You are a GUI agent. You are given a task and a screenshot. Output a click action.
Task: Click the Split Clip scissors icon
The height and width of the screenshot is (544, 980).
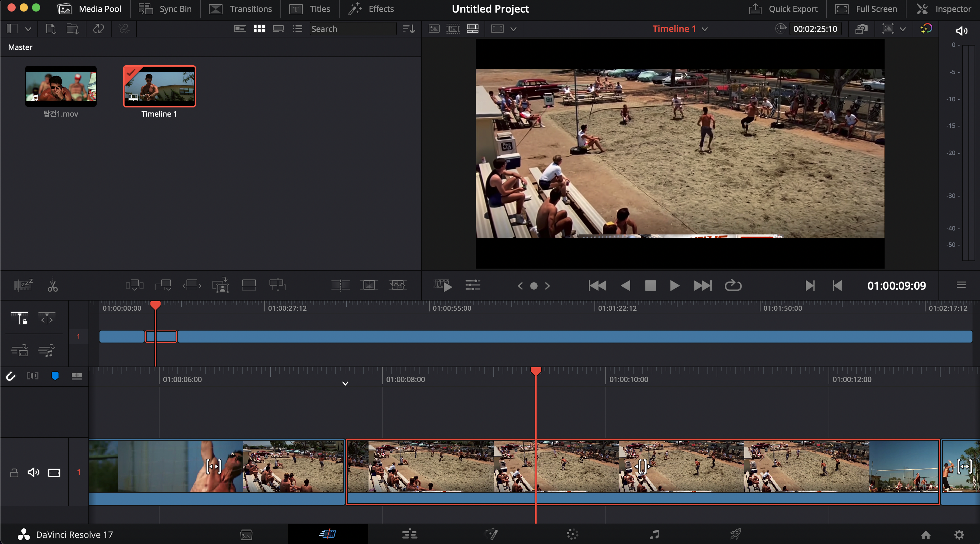coord(52,286)
